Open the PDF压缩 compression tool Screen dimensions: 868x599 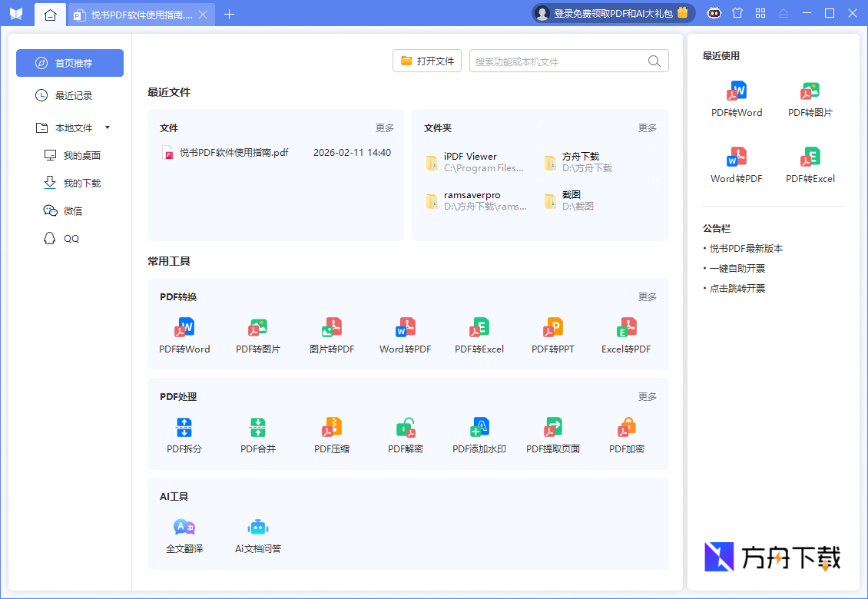[x=331, y=435]
